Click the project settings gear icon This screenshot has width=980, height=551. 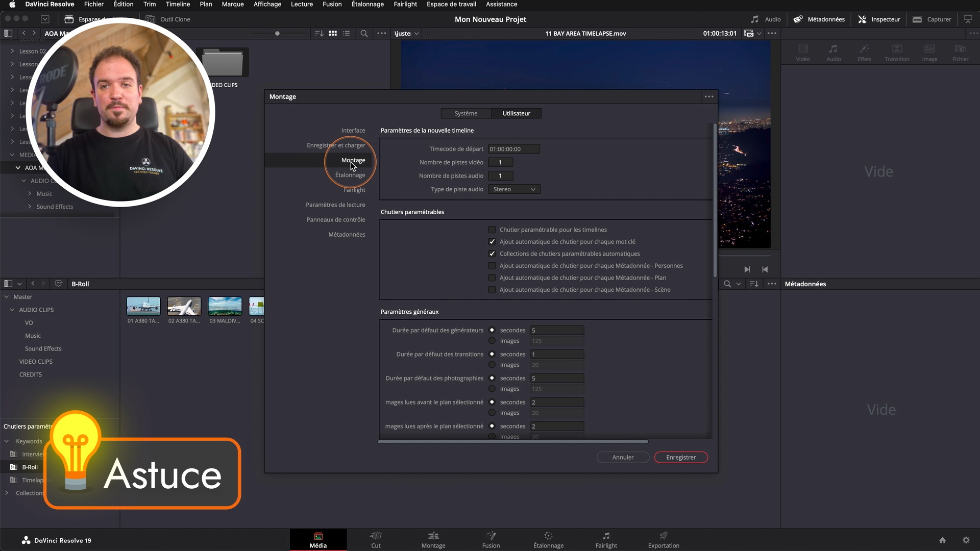point(966,540)
